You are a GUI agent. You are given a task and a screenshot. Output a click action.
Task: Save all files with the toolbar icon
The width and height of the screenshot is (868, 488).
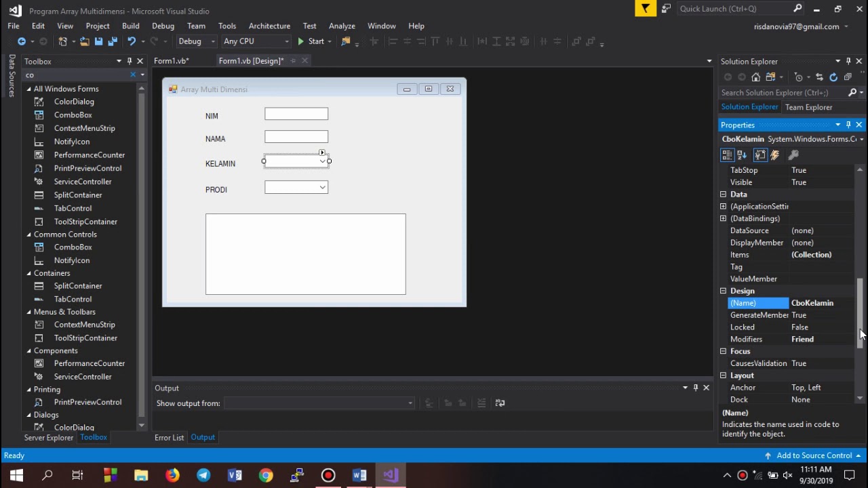click(111, 41)
